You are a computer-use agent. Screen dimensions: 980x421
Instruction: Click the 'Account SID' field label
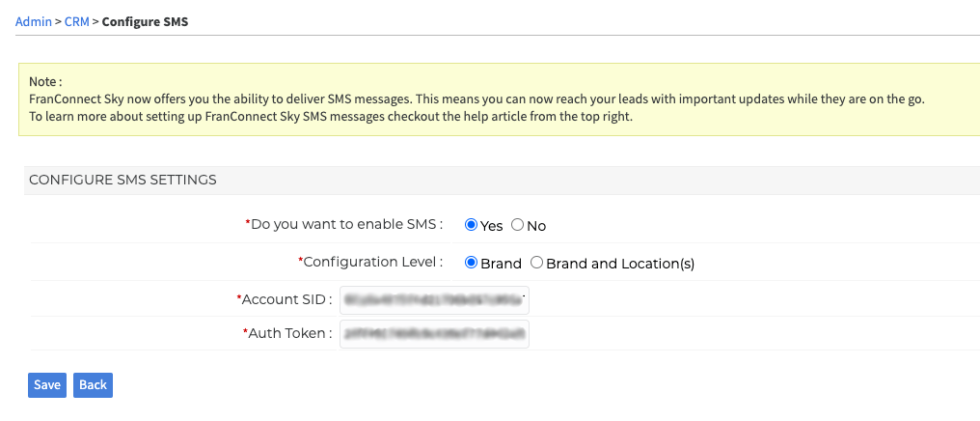285,299
